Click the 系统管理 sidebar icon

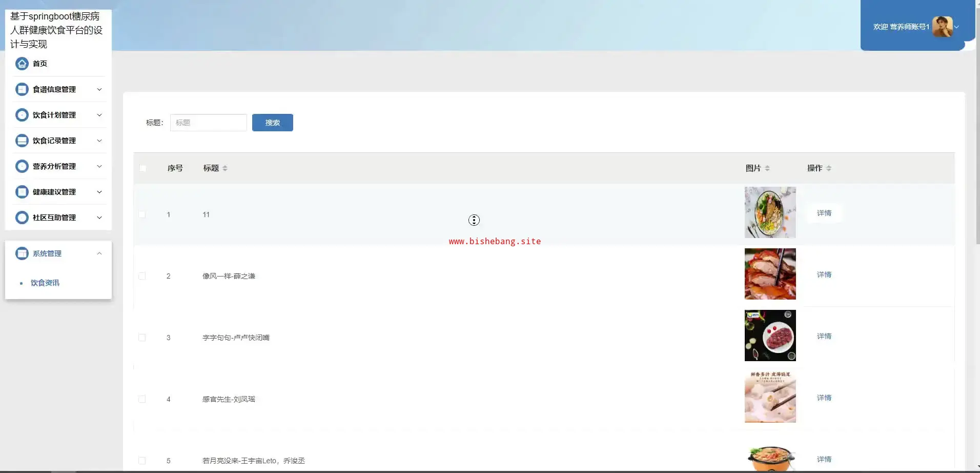click(x=22, y=253)
